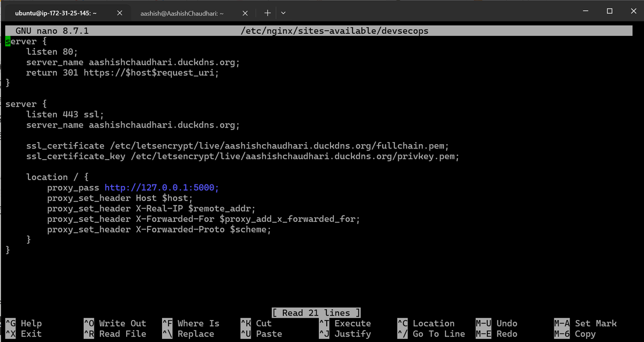
Task: Click the ^J Justify shortcut
Action: tap(345, 334)
